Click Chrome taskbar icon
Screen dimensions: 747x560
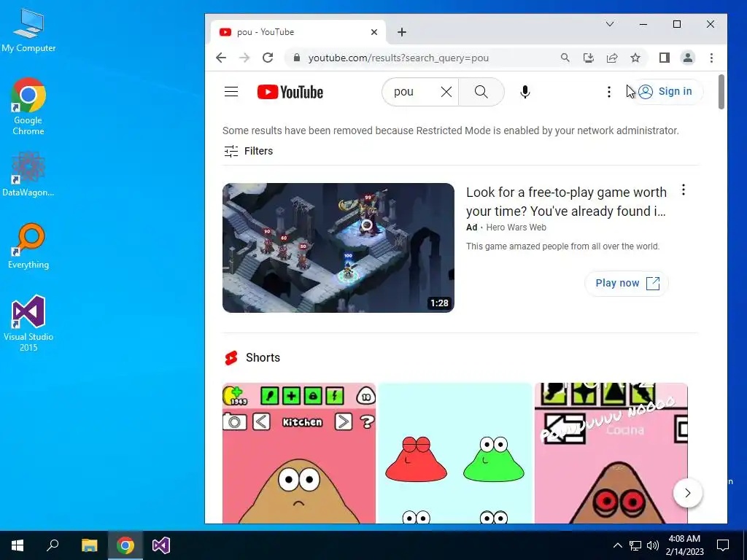pos(125,545)
